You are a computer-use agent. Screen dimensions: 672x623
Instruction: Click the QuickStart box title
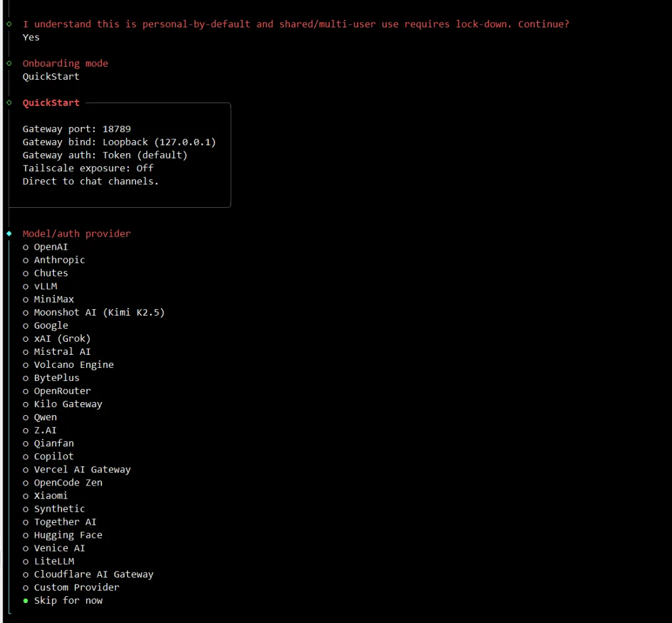coord(51,103)
